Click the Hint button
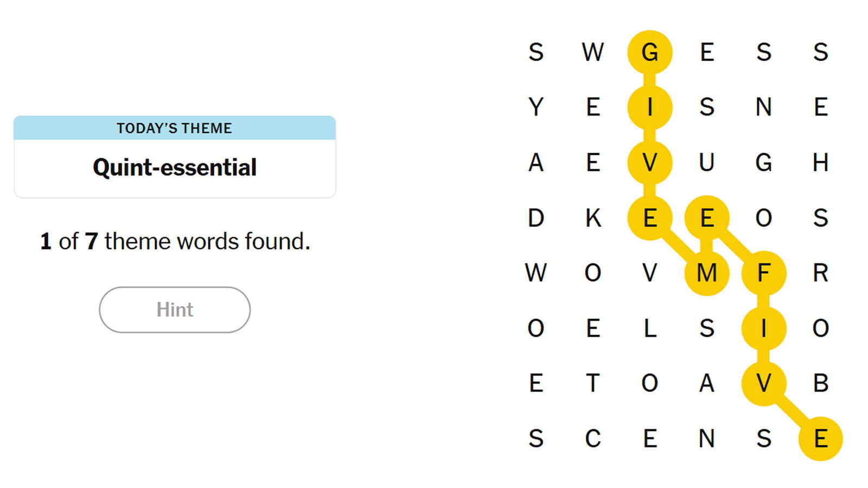Image resolution: width=868 pixels, height=488 pixels. pos(175,310)
